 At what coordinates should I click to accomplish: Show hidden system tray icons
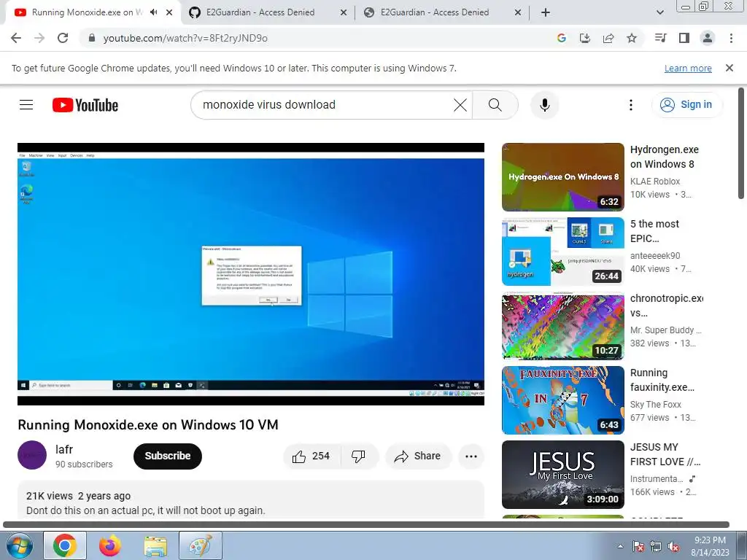point(620,546)
